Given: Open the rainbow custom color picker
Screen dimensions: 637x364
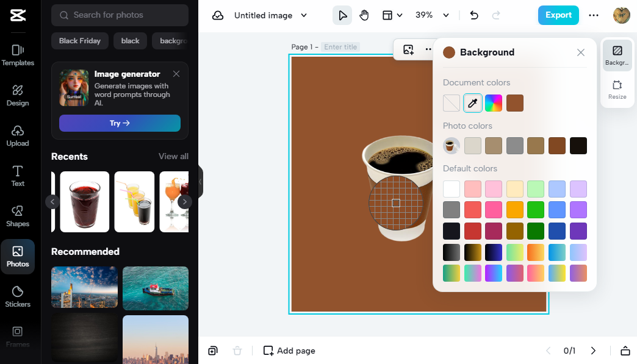Looking at the screenshot, I should click(x=494, y=103).
